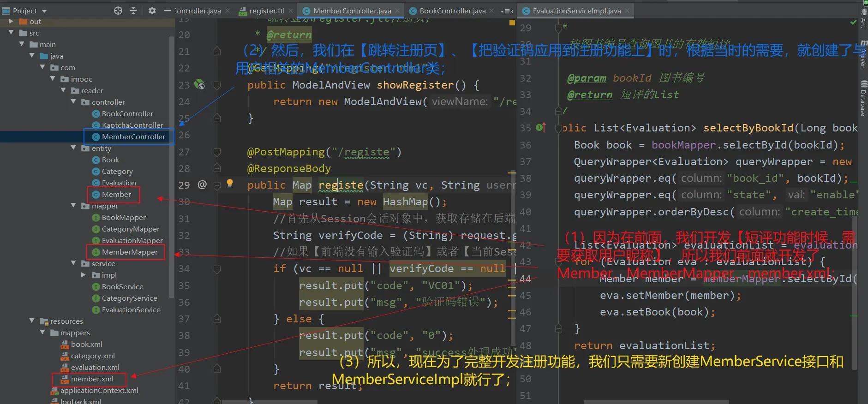
Task: Click the file icon on the register.ftl tab
Action: (x=243, y=11)
